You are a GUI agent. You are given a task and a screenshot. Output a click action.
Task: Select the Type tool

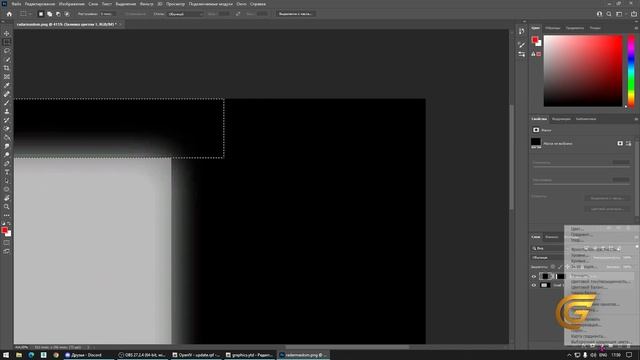pyautogui.click(x=7, y=172)
